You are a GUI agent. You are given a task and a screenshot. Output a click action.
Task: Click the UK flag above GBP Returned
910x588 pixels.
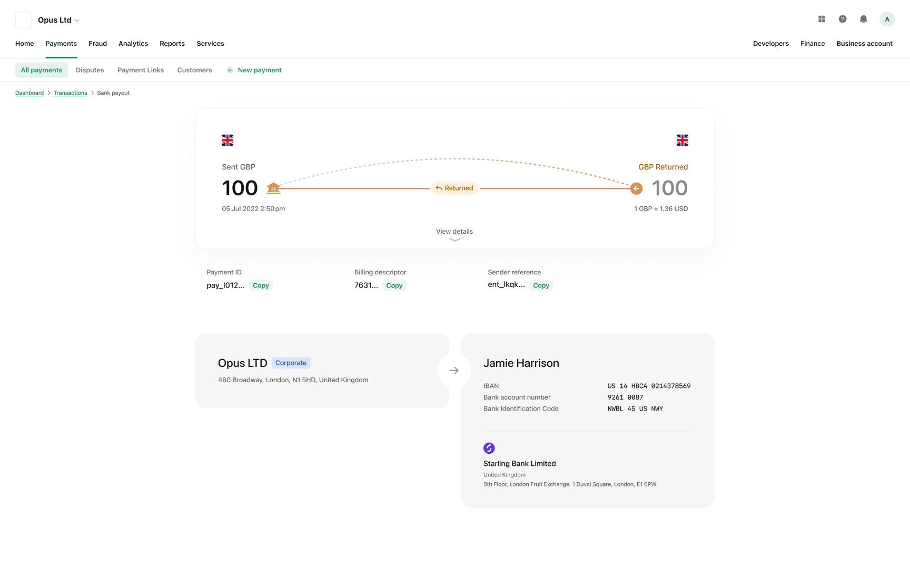point(682,140)
